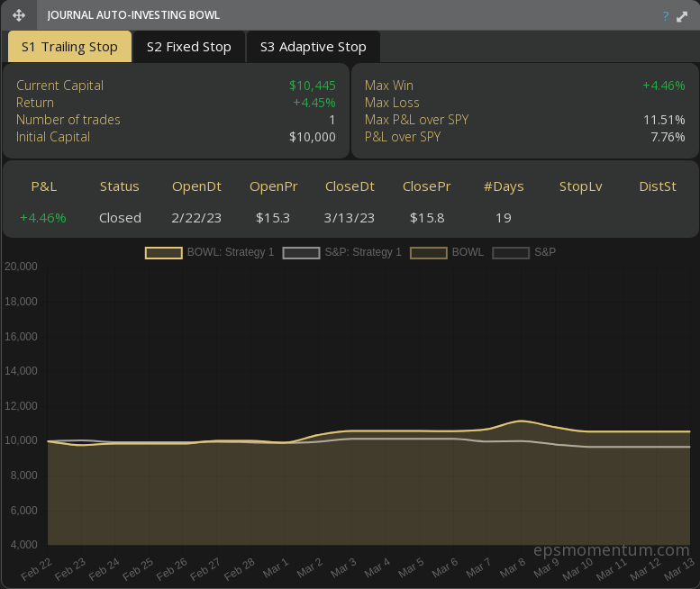This screenshot has height=589, width=700.
Task: Click the Max Win +4.46% value
Action: tap(663, 86)
